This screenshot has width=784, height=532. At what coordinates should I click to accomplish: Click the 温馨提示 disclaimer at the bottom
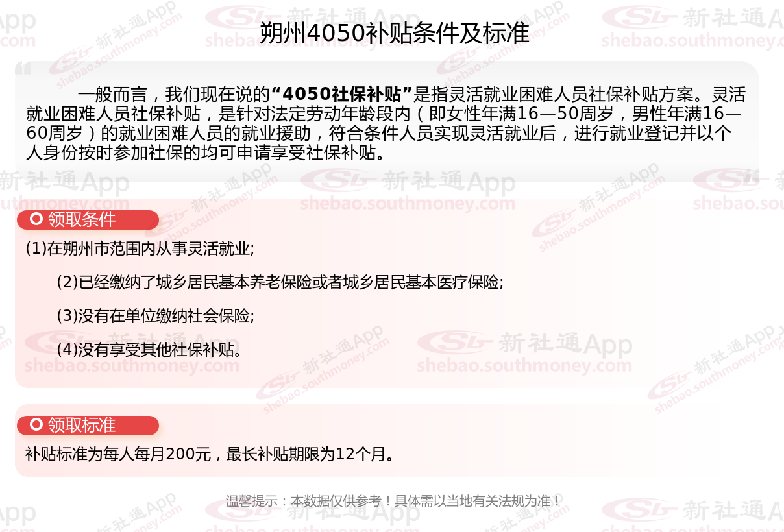pos(392,501)
